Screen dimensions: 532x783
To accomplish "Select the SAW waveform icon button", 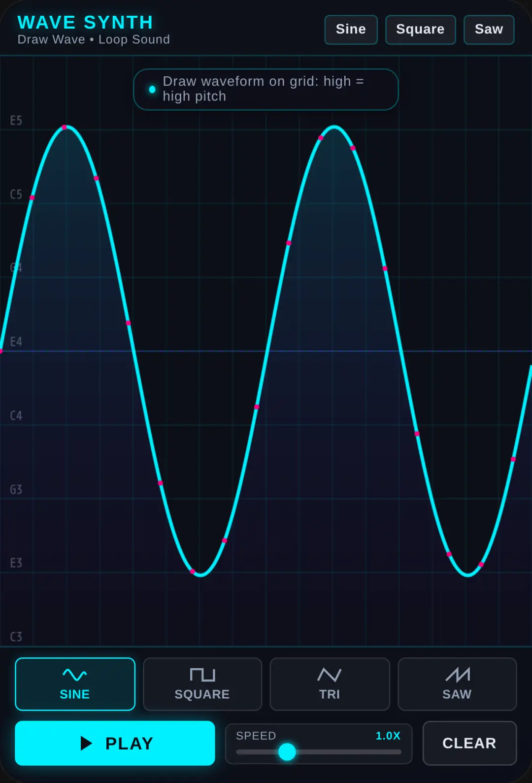I will click(x=457, y=684).
